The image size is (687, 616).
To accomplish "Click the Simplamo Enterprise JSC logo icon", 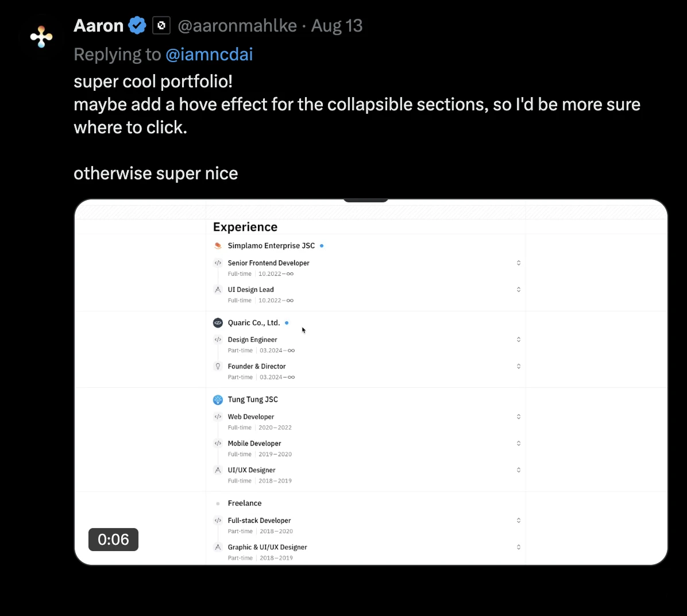I will pyautogui.click(x=218, y=246).
